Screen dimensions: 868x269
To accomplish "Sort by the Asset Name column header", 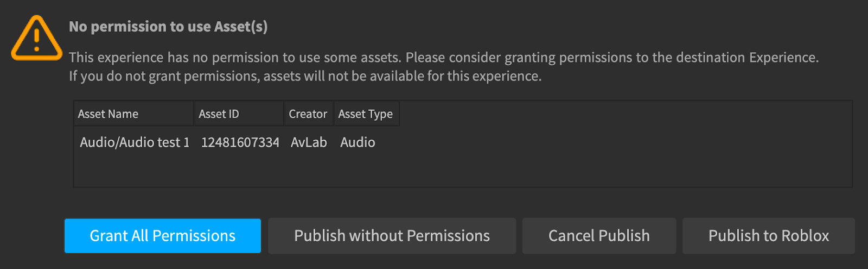I will tap(134, 114).
